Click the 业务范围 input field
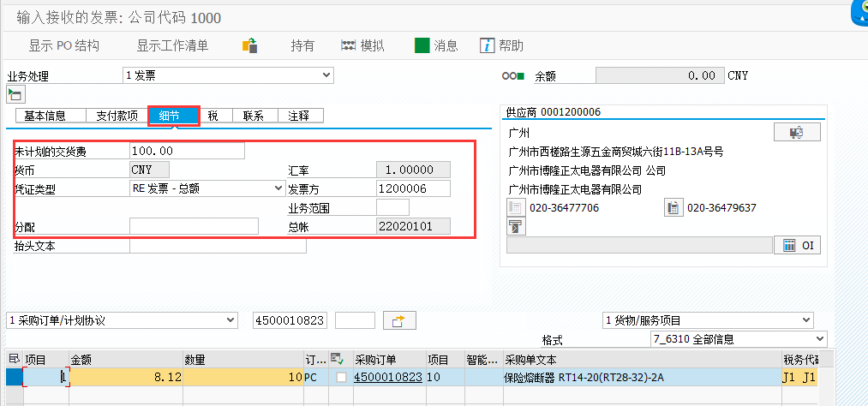 point(393,207)
